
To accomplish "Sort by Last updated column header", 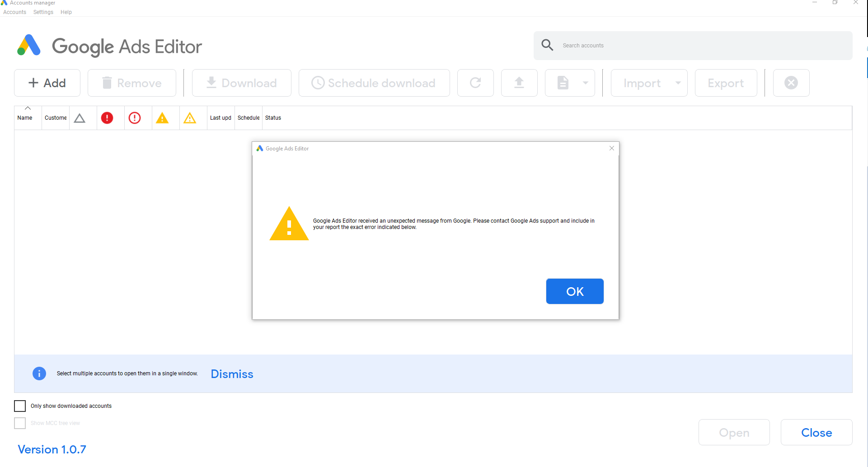I will coord(221,118).
